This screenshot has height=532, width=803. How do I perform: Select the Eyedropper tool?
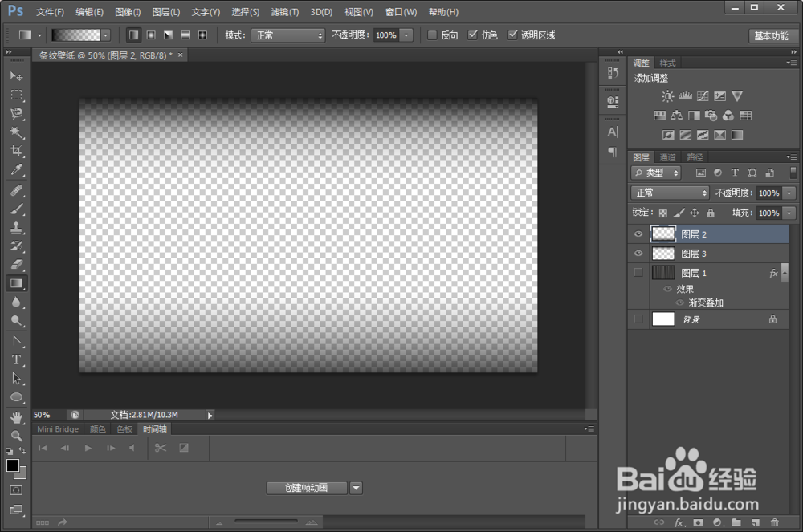(16, 170)
